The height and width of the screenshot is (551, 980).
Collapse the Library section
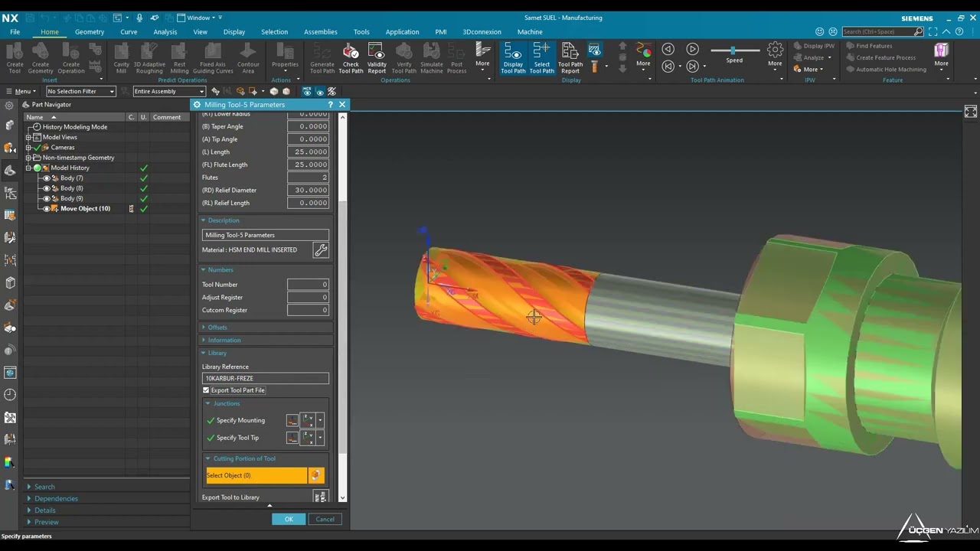217,354
